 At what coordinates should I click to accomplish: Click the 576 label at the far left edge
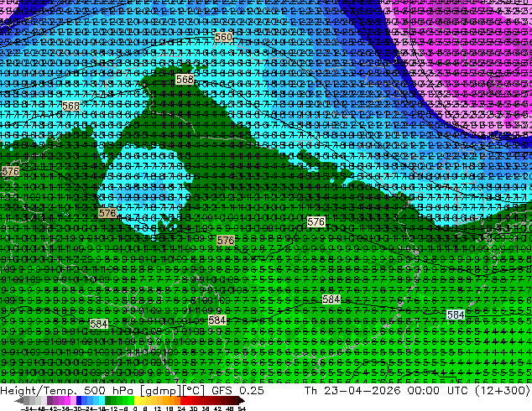pyautogui.click(x=10, y=171)
